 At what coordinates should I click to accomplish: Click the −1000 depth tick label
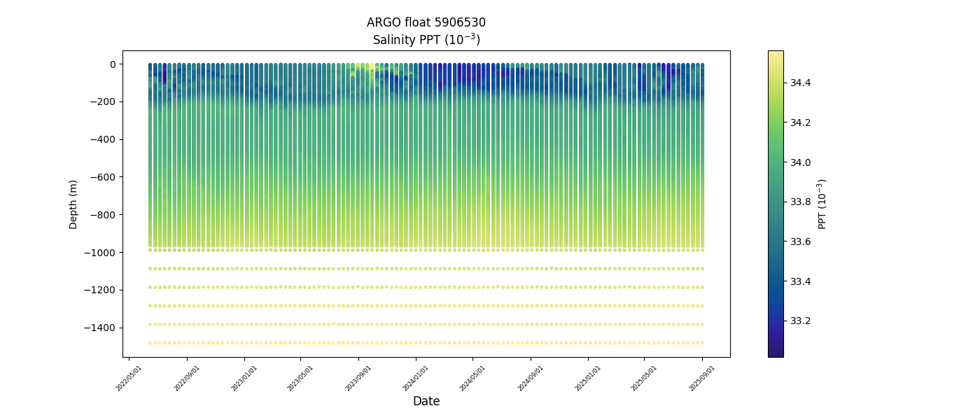[104, 253]
